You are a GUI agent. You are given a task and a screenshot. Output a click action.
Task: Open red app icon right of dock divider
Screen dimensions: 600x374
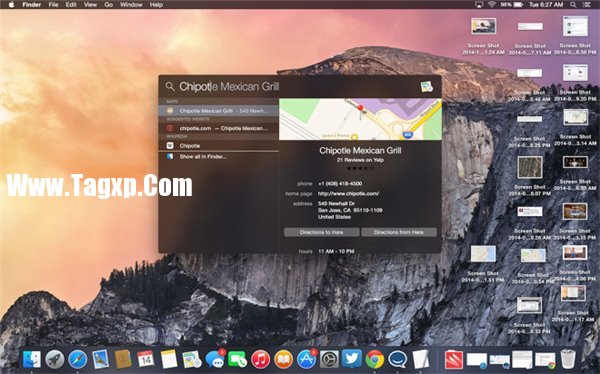[x=454, y=360]
